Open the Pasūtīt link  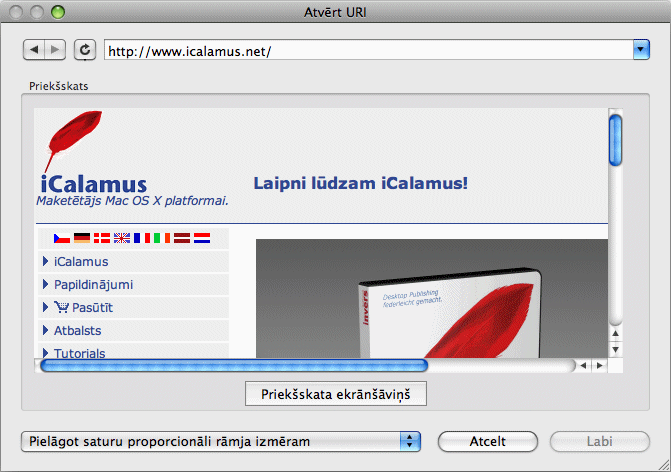click(x=92, y=308)
